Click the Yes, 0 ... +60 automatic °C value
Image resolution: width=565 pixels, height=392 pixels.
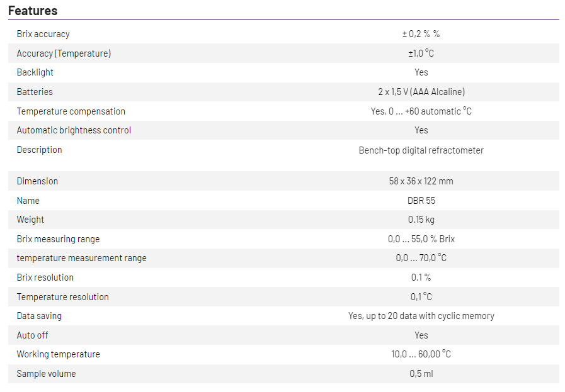point(421,111)
